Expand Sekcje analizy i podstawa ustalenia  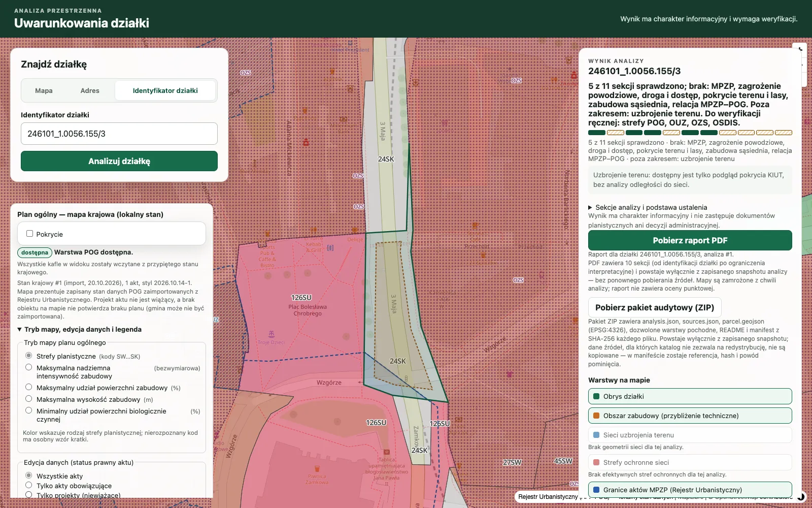[648, 207]
